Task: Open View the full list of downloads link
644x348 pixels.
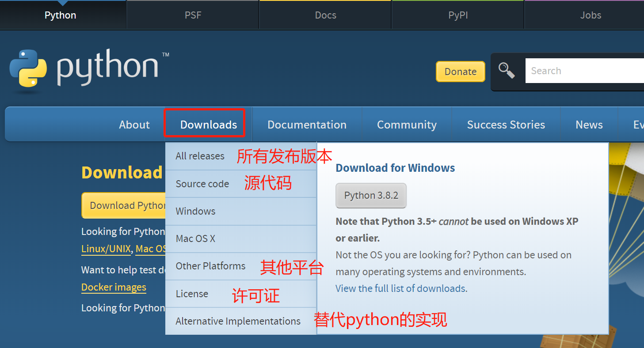Action: point(400,288)
